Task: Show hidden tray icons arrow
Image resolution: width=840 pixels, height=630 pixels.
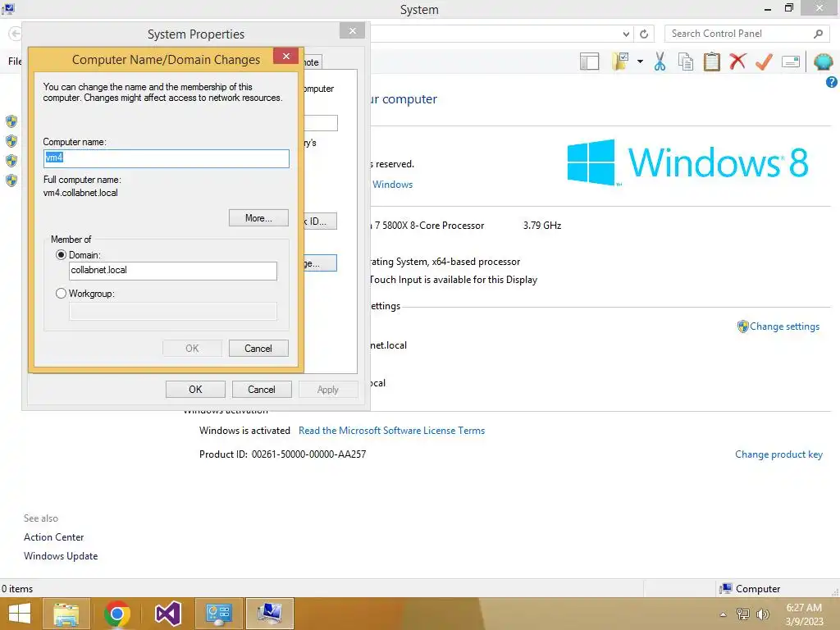Action: click(724, 614)
